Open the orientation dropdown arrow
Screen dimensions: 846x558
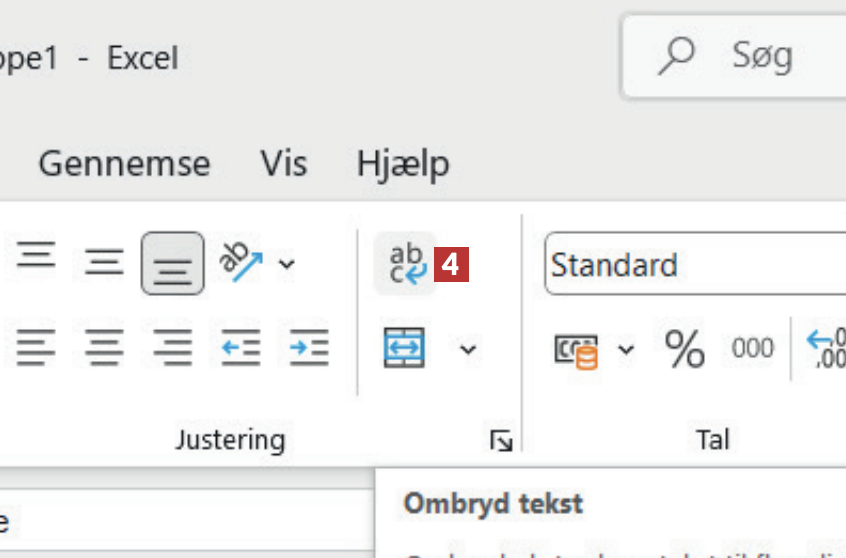(x=287, y=264)
